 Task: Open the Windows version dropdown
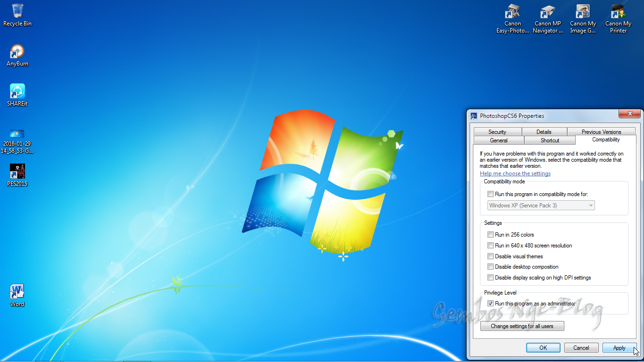click(591, 205)
